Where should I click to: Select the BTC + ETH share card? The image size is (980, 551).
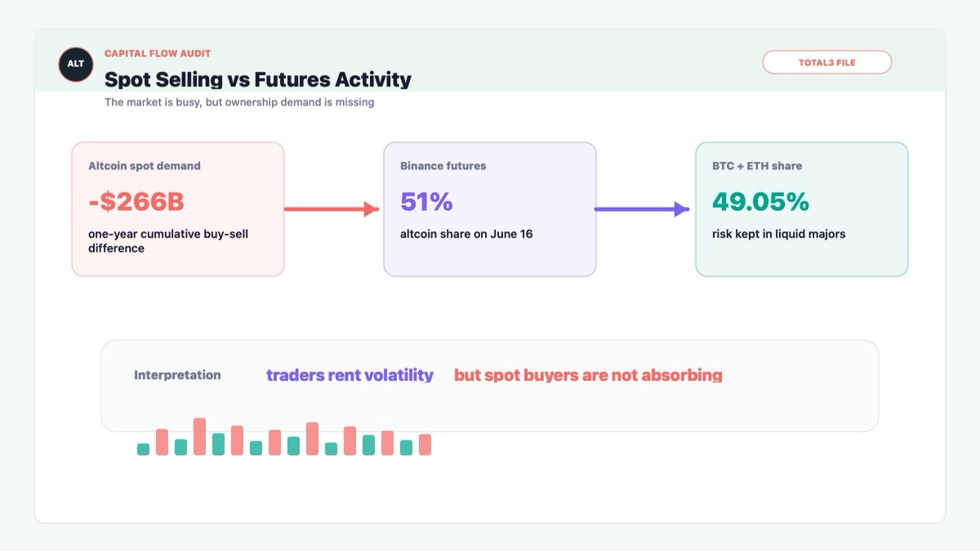(802, 209)
